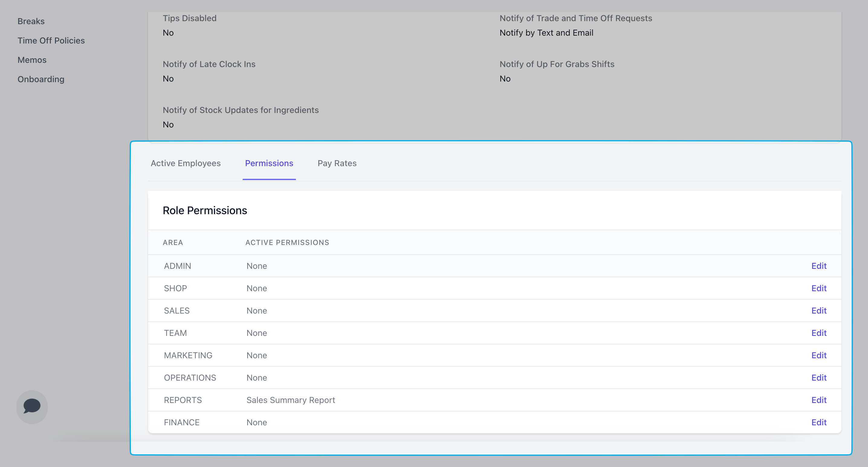This screenshot has width=868, height=467.
Task: Go to Time Off Policies
Action: 51,40
